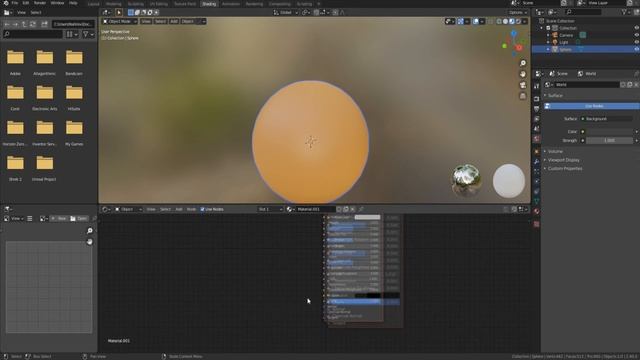Viewport: 640px width, 360px height.
Task: Switch perspective/orthographic with grid gizmo icon
Action: pos(522,96)
